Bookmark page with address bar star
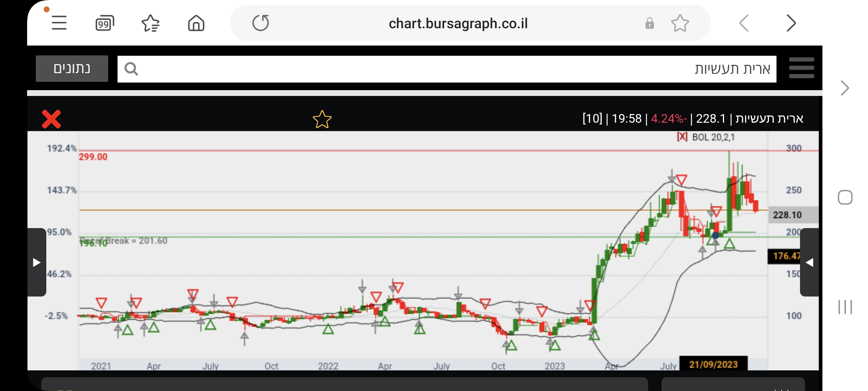Screen dimensions: 868x391 [680, 24]
